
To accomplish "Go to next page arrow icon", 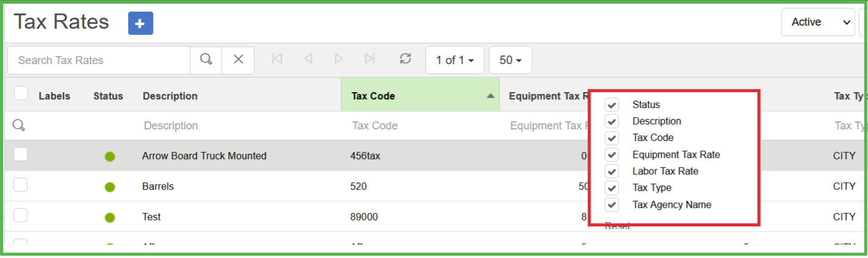I will pyautogui.click(x=339, y=59).
